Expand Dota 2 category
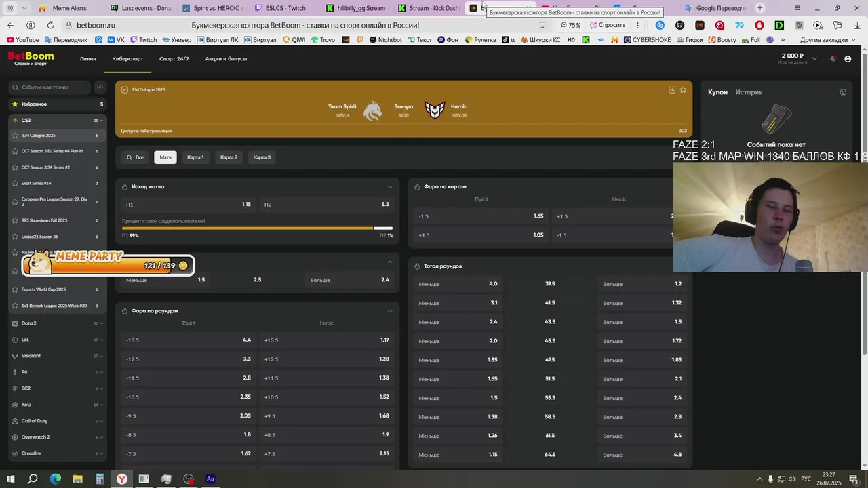868x488 pixels. [x=102, y=323]
